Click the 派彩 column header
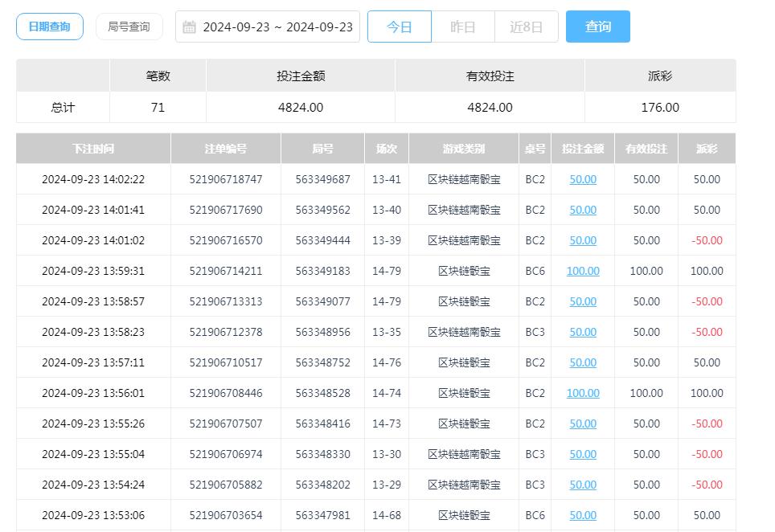 pyautogui.click(x=706, y=149)
